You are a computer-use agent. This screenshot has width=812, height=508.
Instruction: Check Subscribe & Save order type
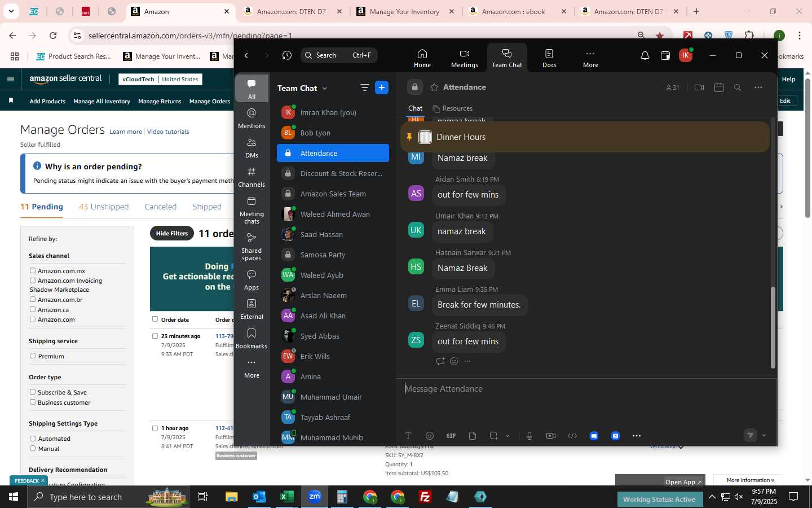pyautogui.click(x=33, y=392)
